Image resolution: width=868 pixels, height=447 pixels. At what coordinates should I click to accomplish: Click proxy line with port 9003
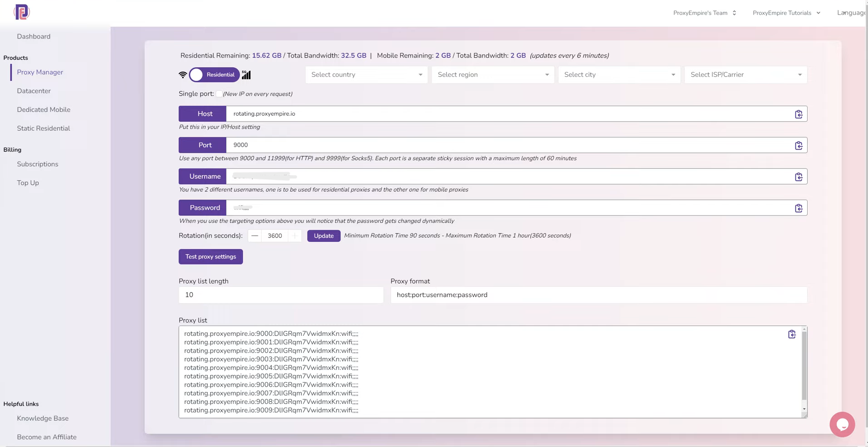click(x=271, y=359)
